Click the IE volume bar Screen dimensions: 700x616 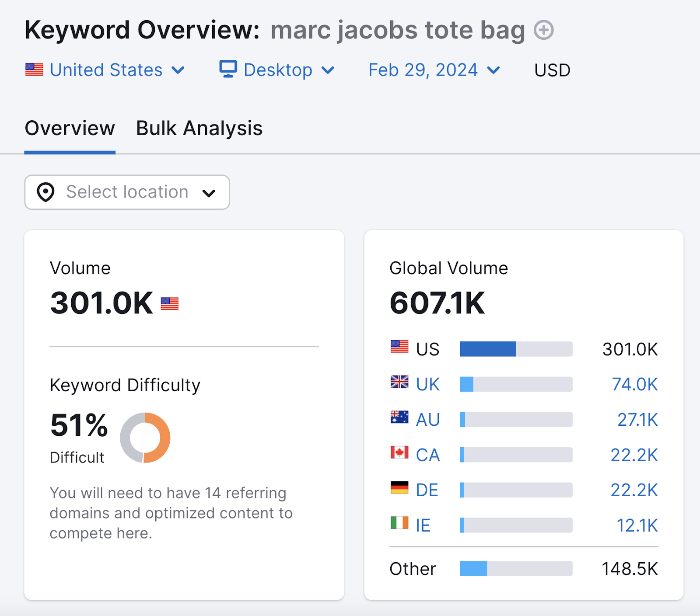tap(516, 525)
